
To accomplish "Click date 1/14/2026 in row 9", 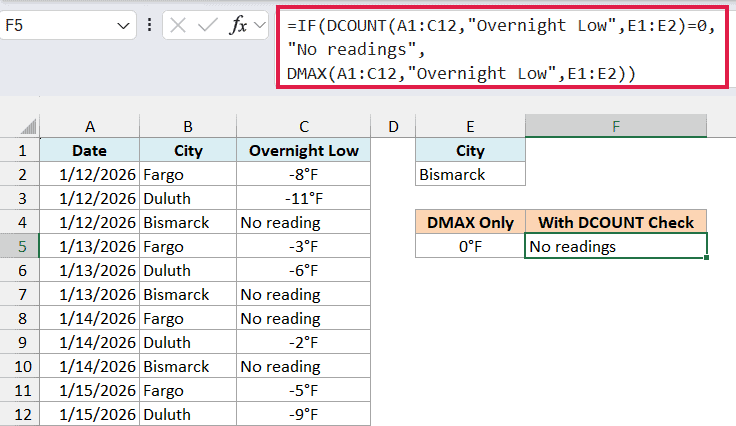I will point(90,342).
